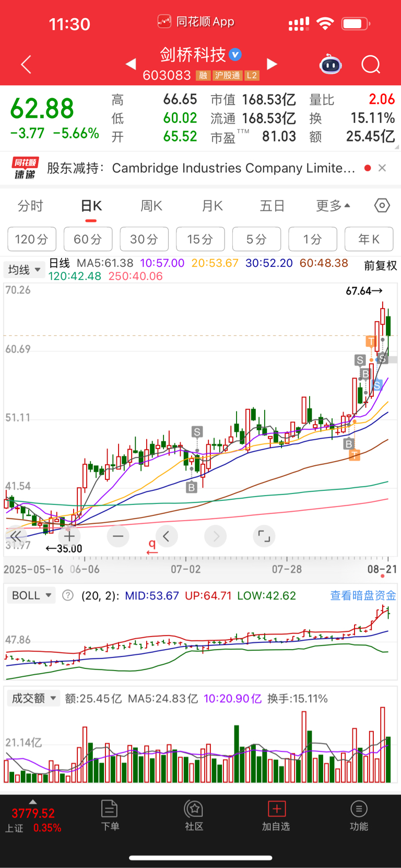Tap the verified badge beside 剑桥科技

click(x=235, y=54)
